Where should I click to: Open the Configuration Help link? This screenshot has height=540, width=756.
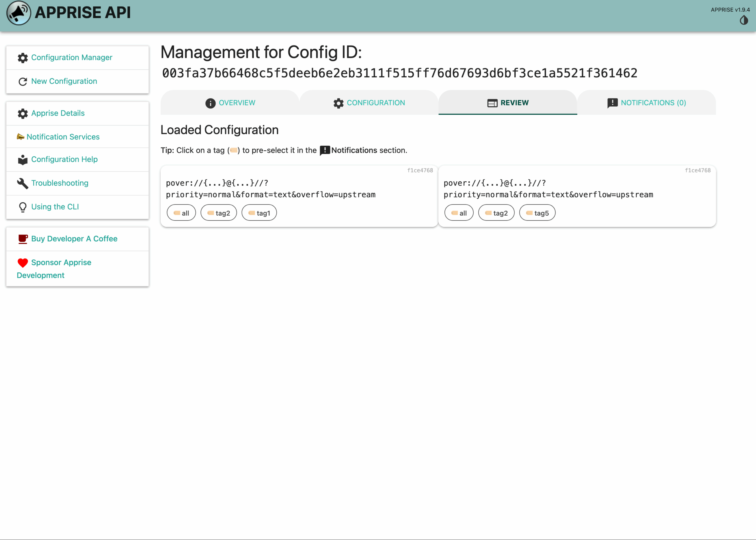point(64,159)
